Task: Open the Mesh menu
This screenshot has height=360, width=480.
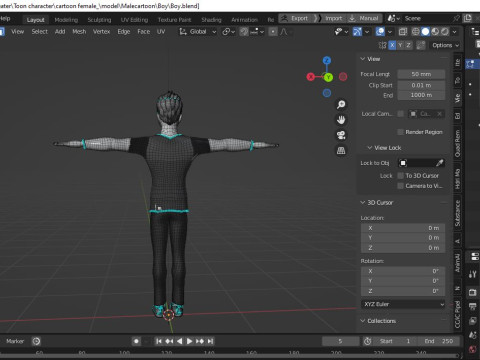Action: click(79, 32)
